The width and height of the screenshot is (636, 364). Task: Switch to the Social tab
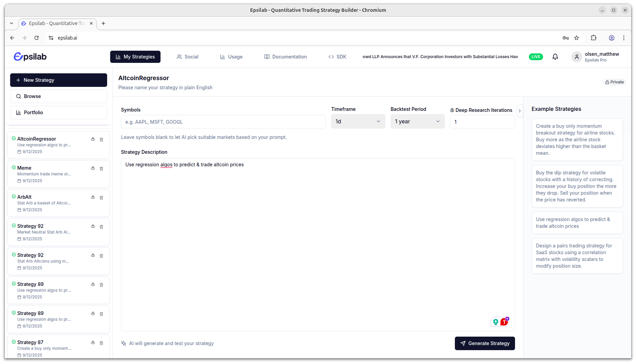(x=188, y=57)
